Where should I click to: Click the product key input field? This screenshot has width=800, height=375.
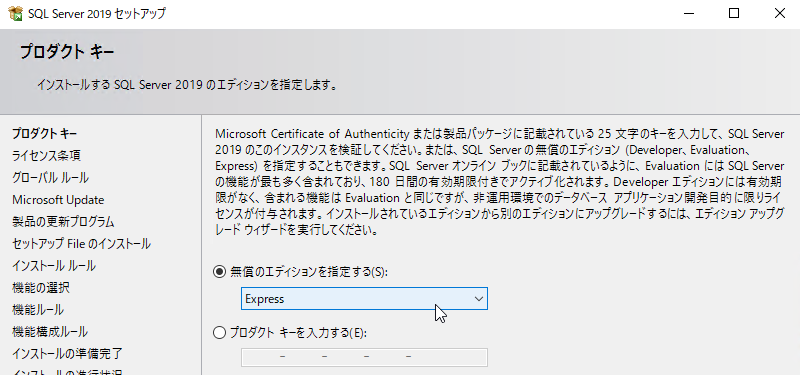[364, 357]
